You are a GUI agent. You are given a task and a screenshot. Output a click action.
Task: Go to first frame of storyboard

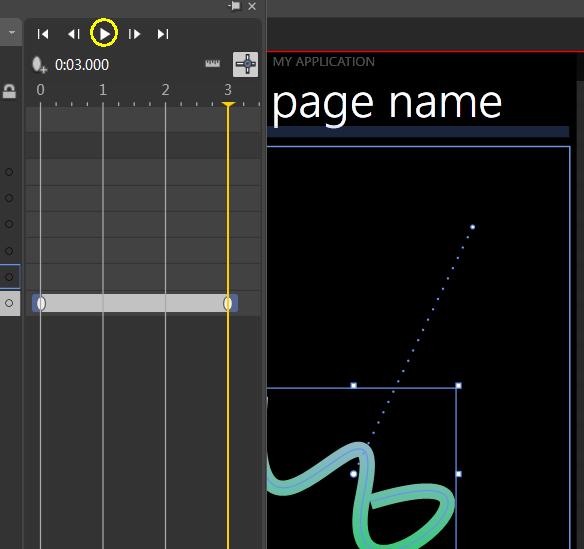[x=43, y=34]
